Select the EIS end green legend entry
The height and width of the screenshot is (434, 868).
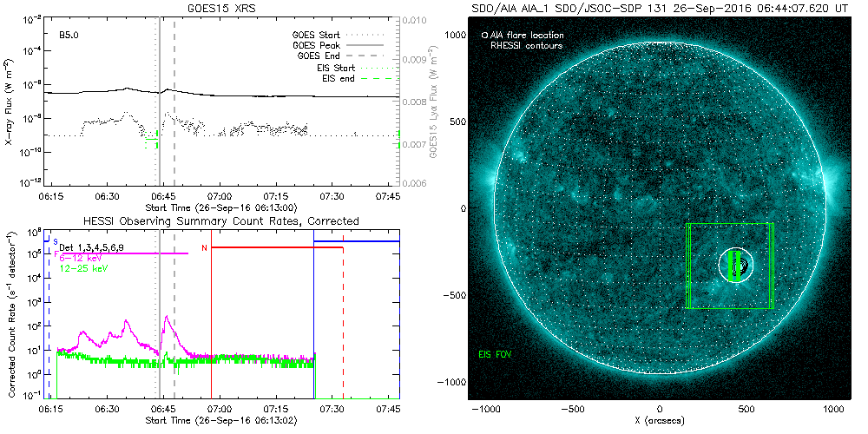[335, 79]
